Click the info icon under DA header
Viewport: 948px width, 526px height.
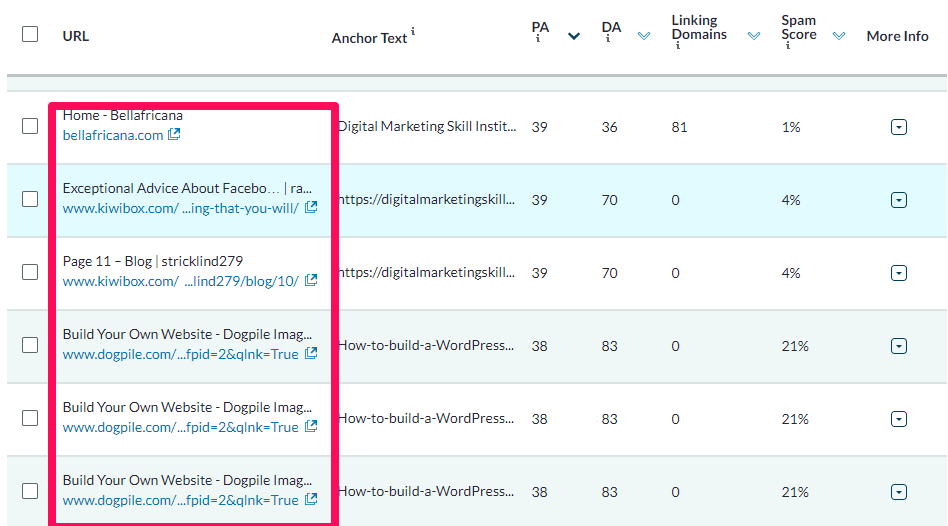607,41
